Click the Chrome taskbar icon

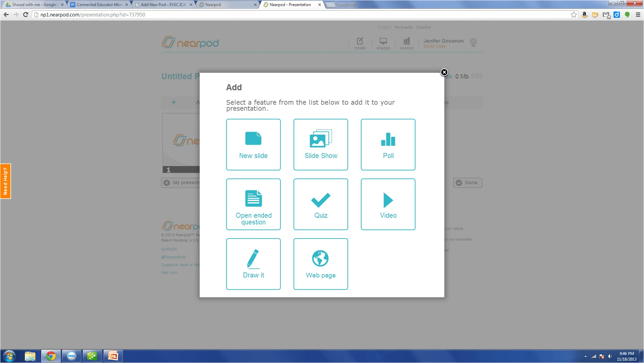click(x=51, y=356)
